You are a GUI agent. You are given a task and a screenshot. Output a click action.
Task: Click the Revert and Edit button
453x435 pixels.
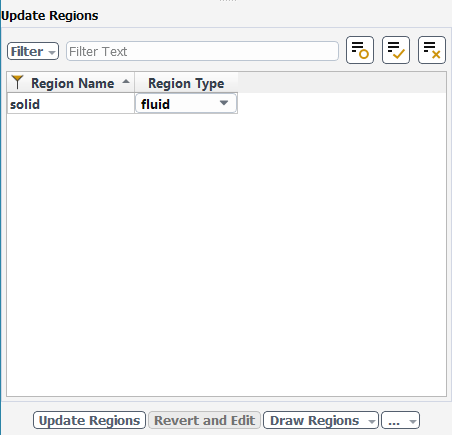pyautogui.click(x=204, y=420)
